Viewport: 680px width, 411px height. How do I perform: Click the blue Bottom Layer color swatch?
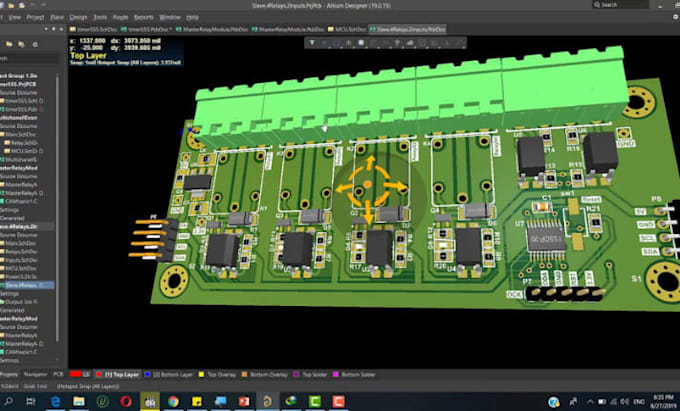click(x=147, y=375)
